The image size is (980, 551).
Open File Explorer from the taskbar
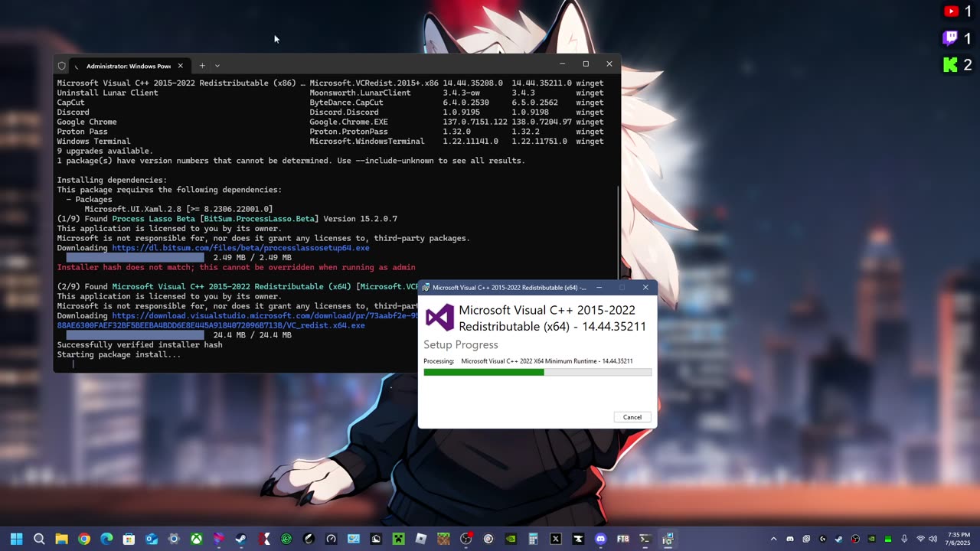[x=61, y=539]
